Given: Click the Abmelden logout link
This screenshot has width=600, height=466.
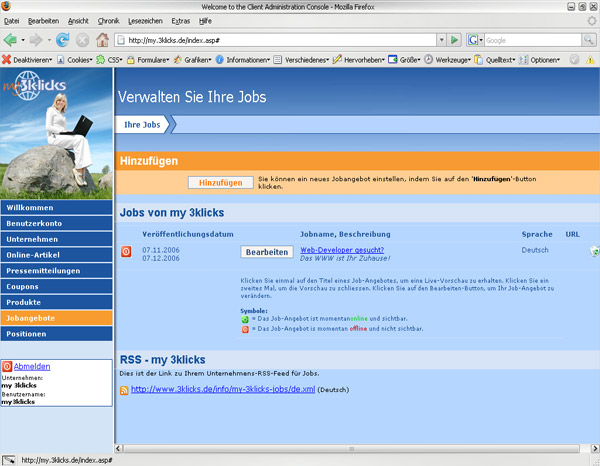Looking at the screenshot, I should pos(32,367).
